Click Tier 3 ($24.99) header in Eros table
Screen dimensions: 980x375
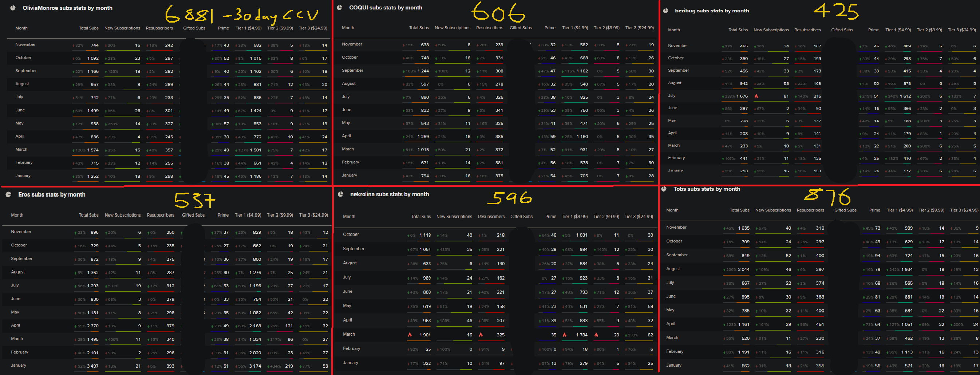pyautogui.click(x=313, y=215)
